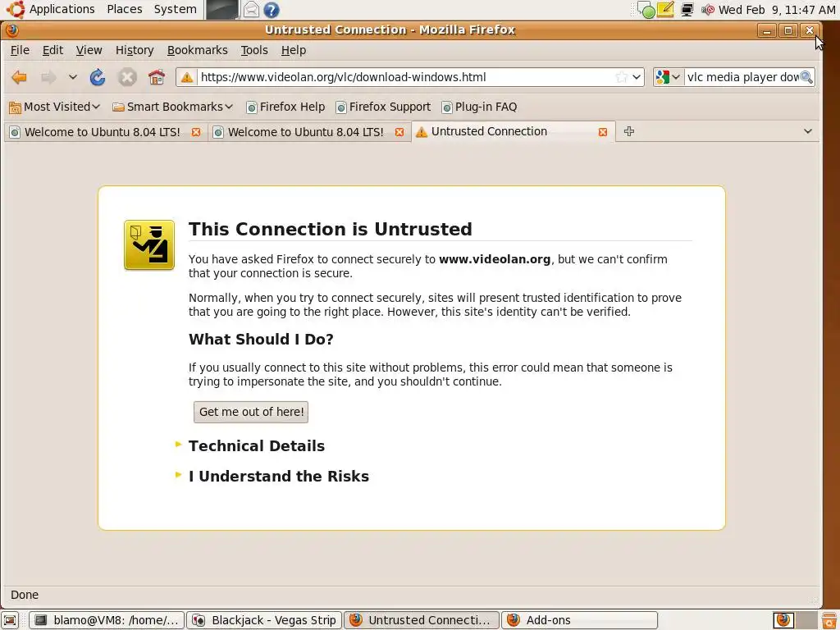The image size is (840, 630).
Task: Click the Firefox icon in the title bar
Action: [11, 30]
